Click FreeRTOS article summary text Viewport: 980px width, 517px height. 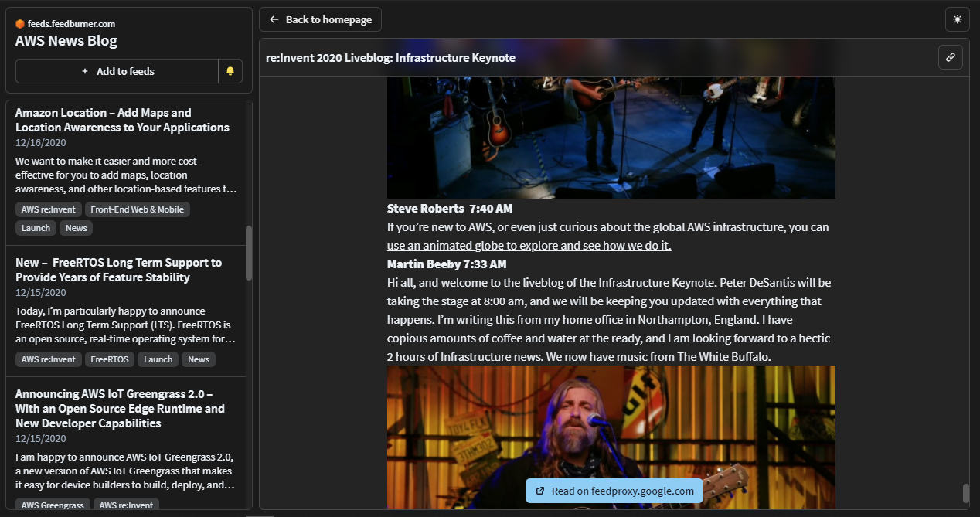(x=126, y=325)
